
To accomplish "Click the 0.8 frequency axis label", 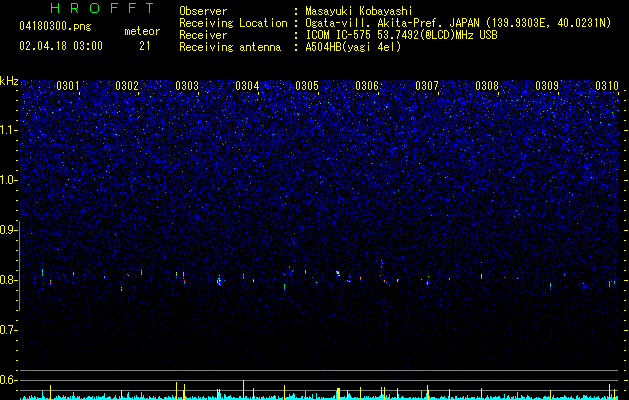I will click(x=8, y=280).
